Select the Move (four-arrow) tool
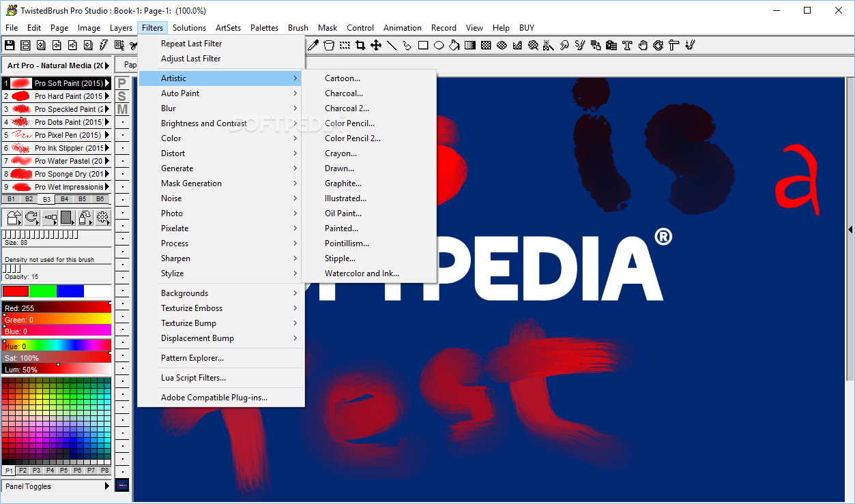Image resolution: width=855 pixels, height=504 pixels. pos(376,45)
